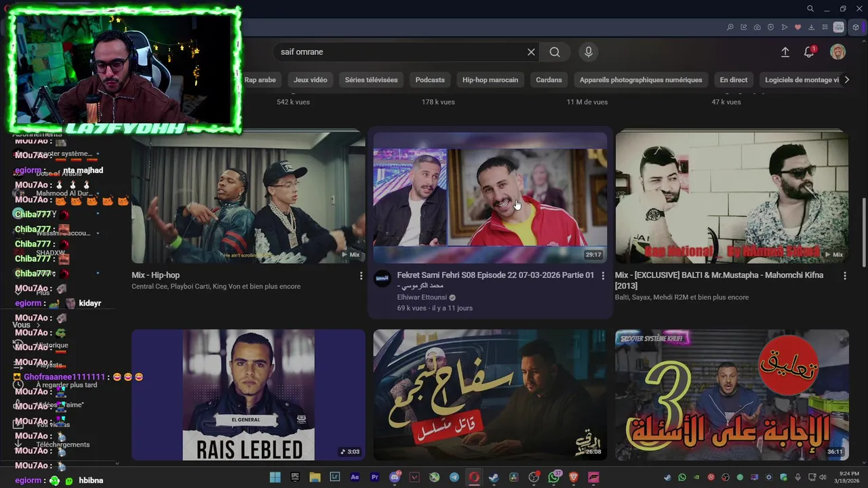Select the Appareils photographiques numériques chip

click(x=641, y=80)
